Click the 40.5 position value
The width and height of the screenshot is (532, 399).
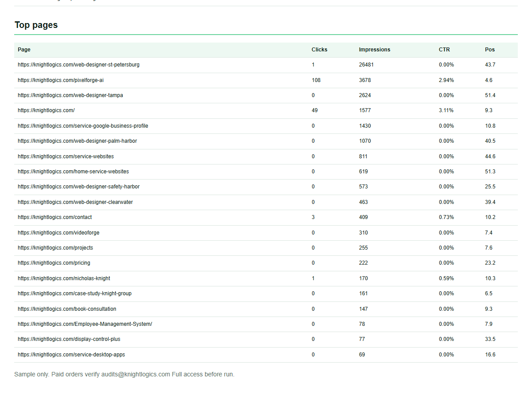tap(490, 141)
